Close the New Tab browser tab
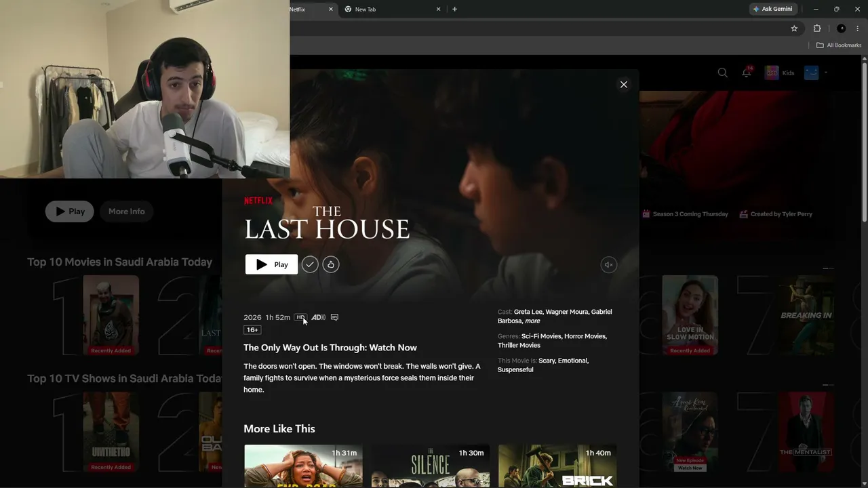868x488 pixels. point(438,9)
